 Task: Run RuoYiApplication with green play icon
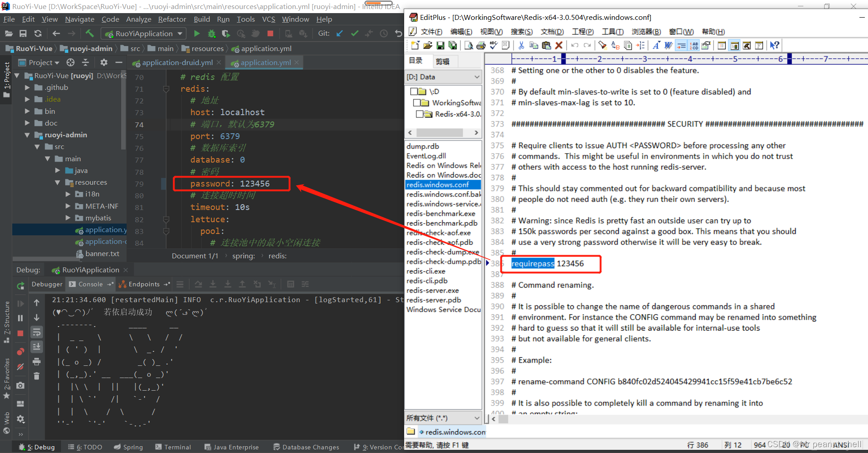click(197, 33)
